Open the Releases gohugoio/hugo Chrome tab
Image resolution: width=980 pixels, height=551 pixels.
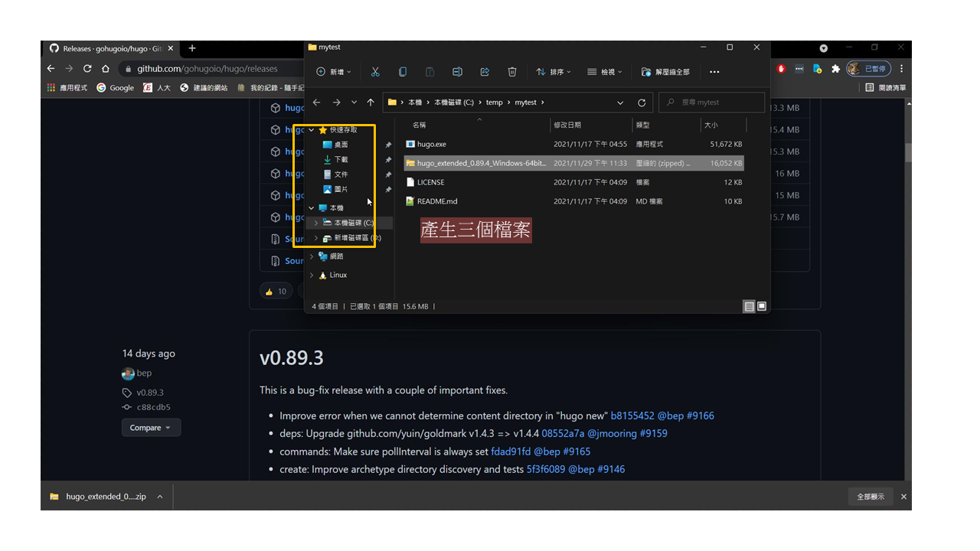pos(111,48)
